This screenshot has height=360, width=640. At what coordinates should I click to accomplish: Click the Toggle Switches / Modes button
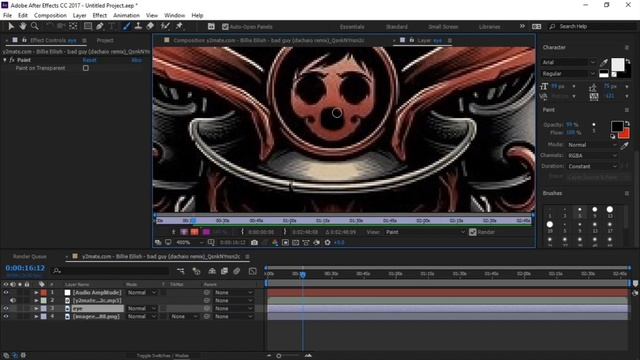click(x=163, y=356)
